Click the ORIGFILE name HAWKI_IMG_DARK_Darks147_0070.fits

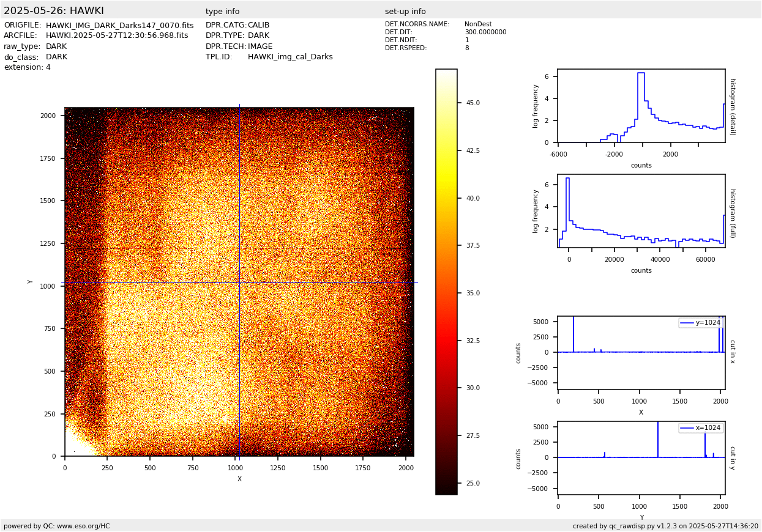coord(119,26)
